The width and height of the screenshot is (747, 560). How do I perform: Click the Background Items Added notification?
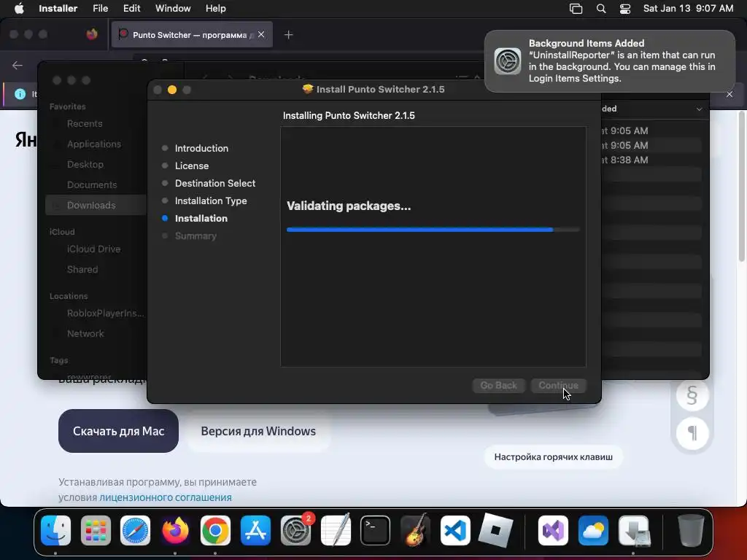point(609,61)
